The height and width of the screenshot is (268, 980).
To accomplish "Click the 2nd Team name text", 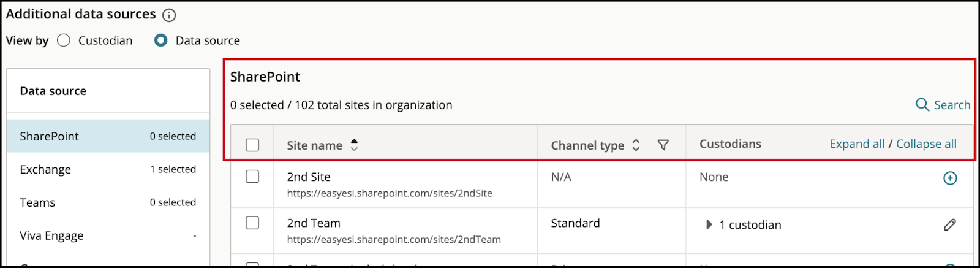I will pyautogui.click(x=314, y=223).
